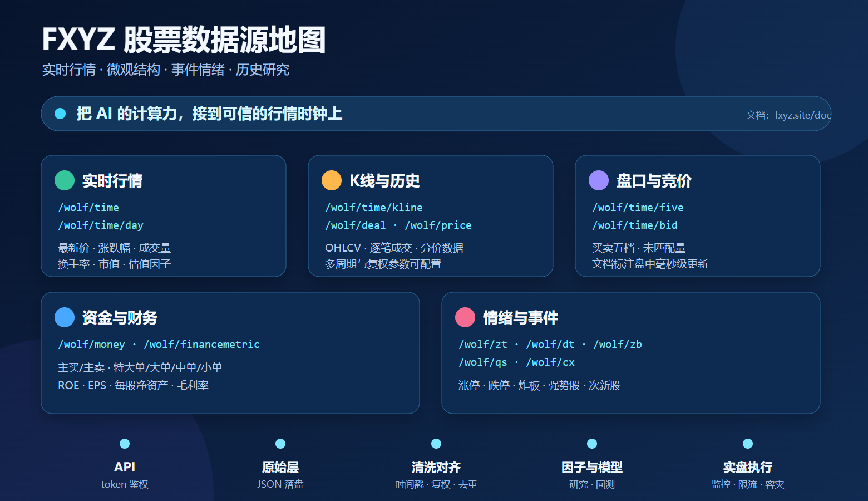This screenshot has width=868, height=501.
Task: Click the 原始层 pipeline stage label
Action: point(280,467)
